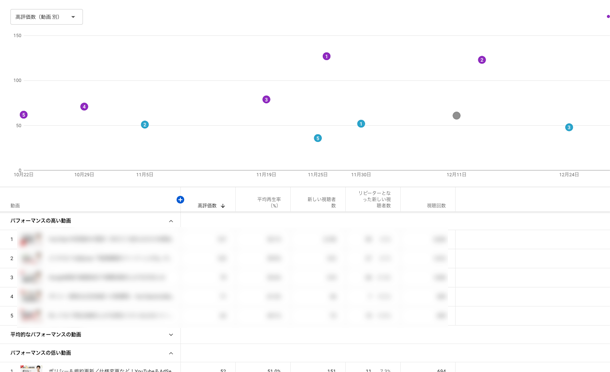The width and height of the screenshot is (610, 372).
Task: Expand 平均的なパフォーマンスの動画 section
Action: [171, 335]
